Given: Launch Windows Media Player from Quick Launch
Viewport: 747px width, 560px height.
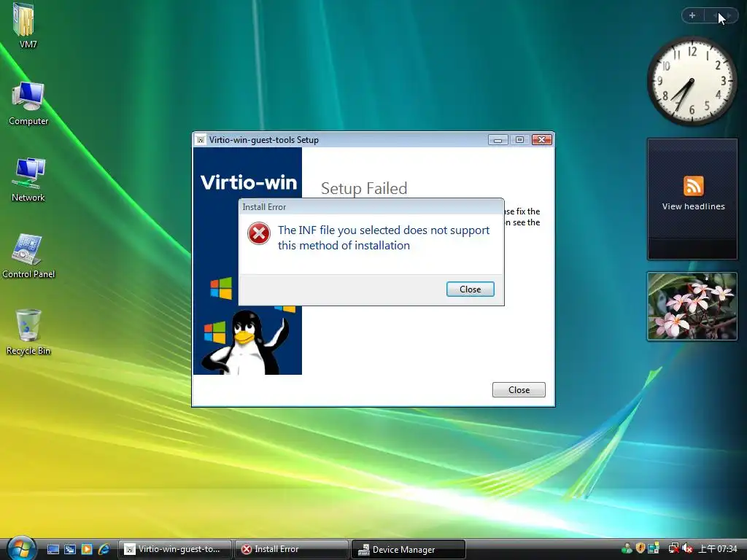Looking at the screenshot, I should coord(86,549).
